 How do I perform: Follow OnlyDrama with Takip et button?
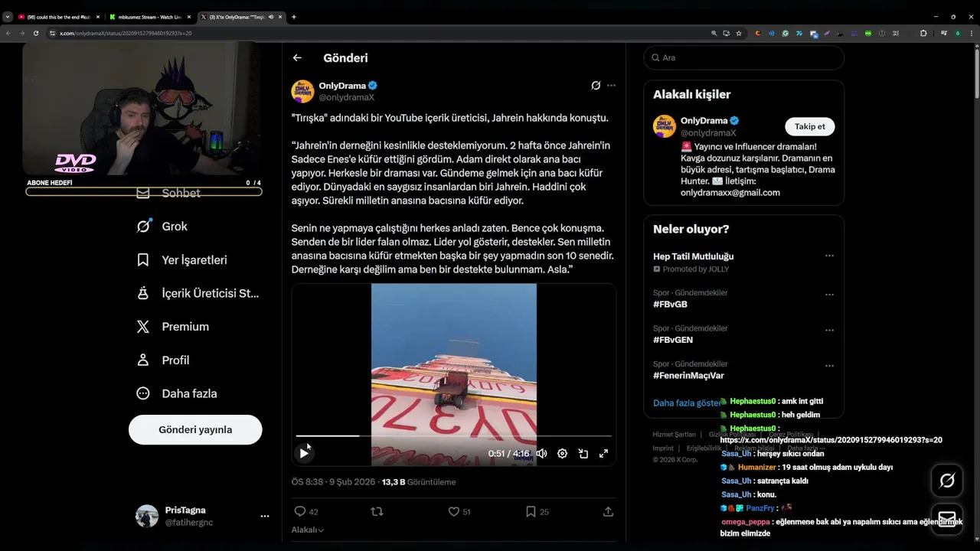point(810,126)
